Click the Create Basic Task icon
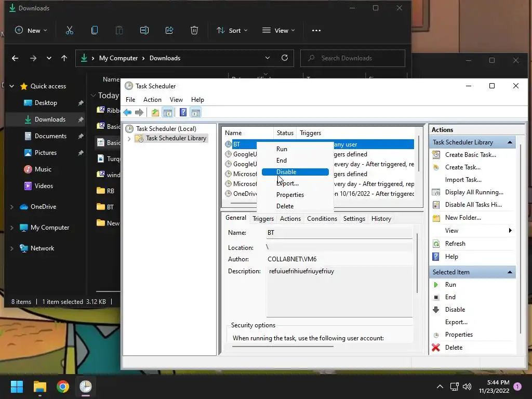This screenshot has height=399, width=532. pyautogui.click(x=436, y=155)
